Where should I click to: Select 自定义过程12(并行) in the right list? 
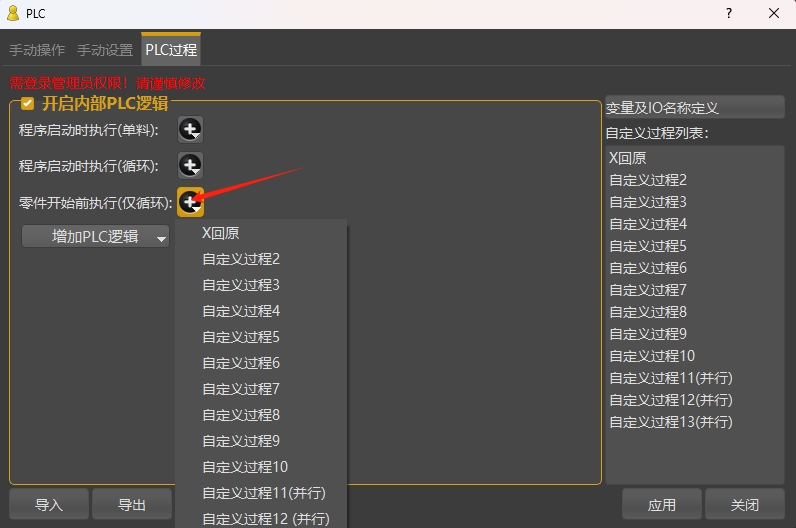pyautogui.click(x=694, y=400)
